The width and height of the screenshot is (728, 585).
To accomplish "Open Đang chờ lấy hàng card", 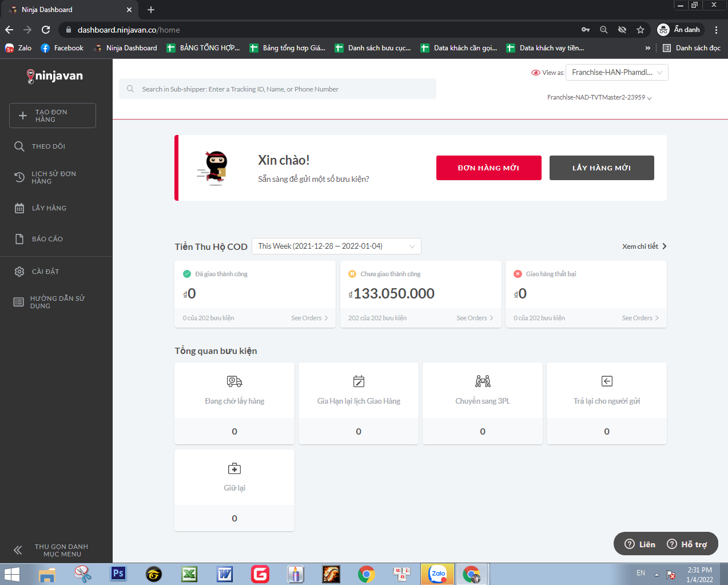I will point(234,403).
